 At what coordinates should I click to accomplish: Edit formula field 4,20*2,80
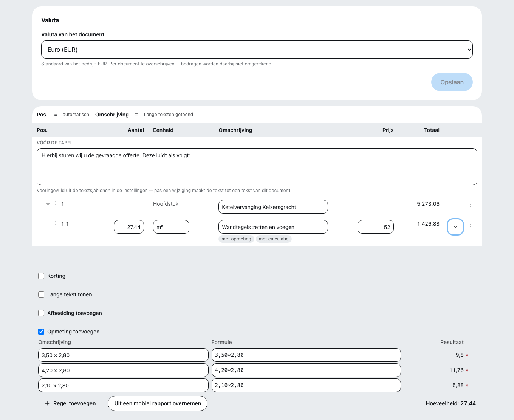(306, 370)
